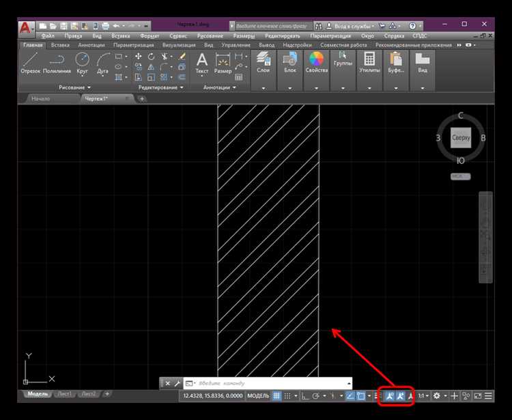Toggle annotation visibility icon in status bar
This screenshot has height=420, width=512.
pos(390,396)
